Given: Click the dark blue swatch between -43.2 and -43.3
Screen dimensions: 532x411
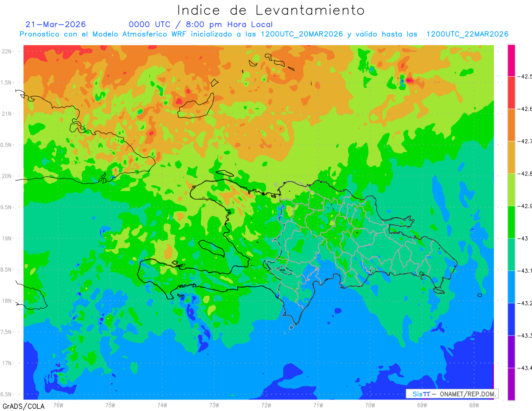Looking at the screenshot, I should [511, 319].
